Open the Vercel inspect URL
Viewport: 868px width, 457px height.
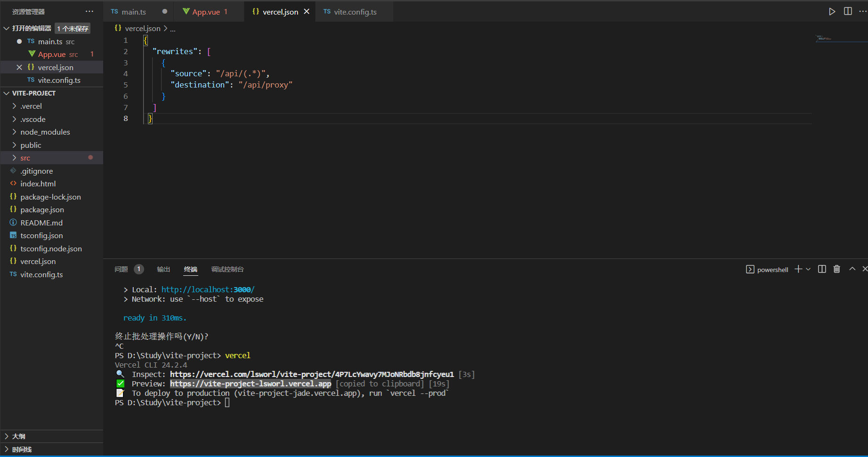click(x=312, y=375)
